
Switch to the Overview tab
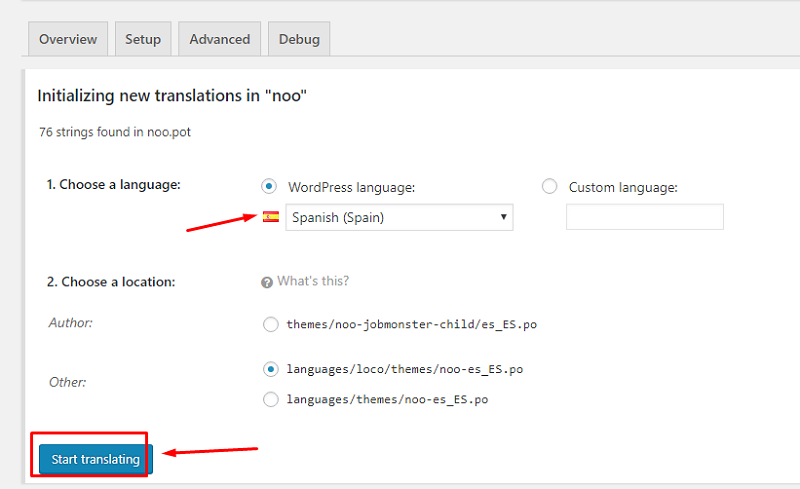click(x=68, y=39)
